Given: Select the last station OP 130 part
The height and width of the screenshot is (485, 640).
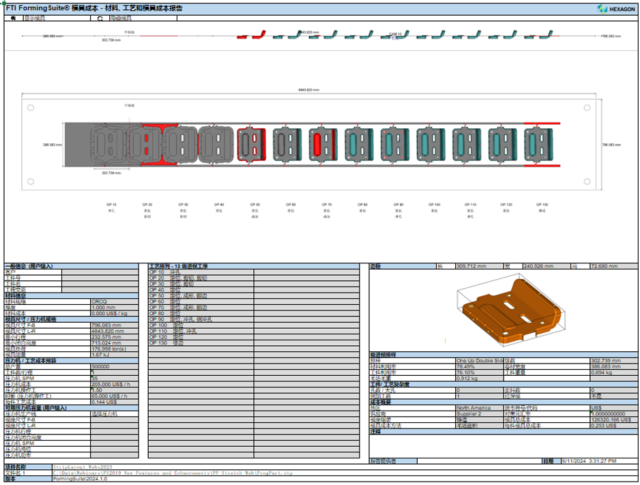Looking at the screenshot, I should 538,144.
